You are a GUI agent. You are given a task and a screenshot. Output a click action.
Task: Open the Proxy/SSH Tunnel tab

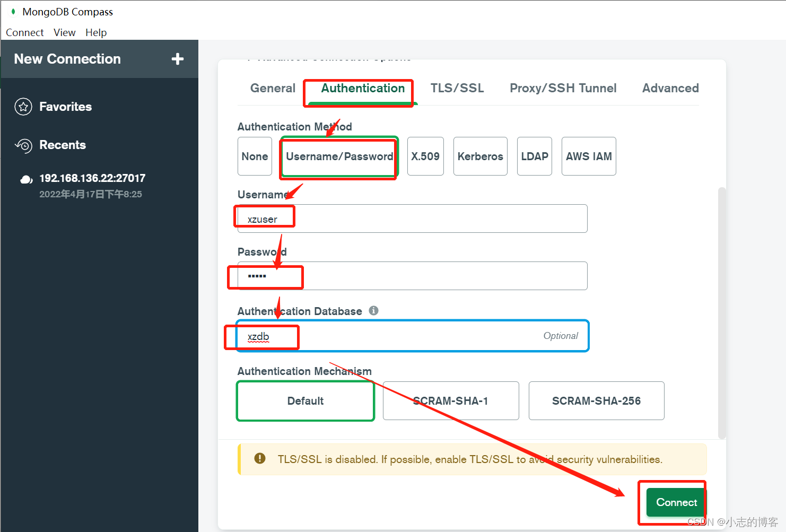tap(563, 88)
